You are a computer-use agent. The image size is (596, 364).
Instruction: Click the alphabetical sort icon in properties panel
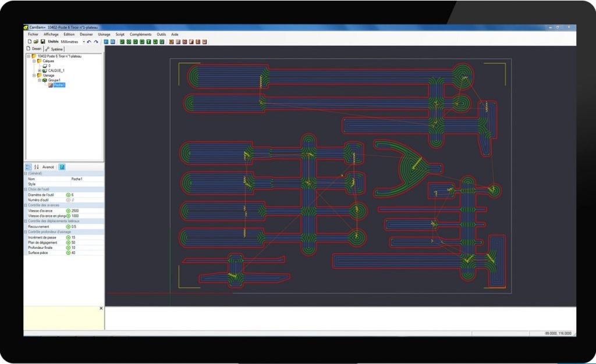tap(36, 167)
